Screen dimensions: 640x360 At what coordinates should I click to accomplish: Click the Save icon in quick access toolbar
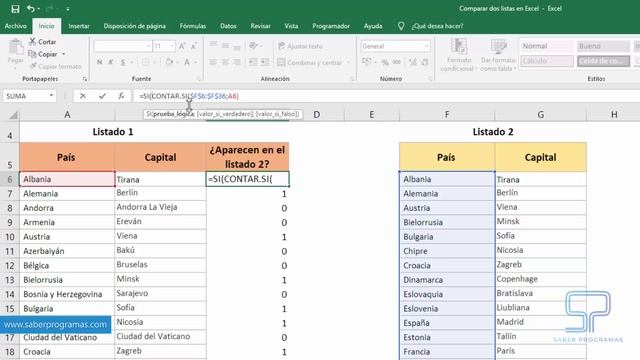click(15, 9)
